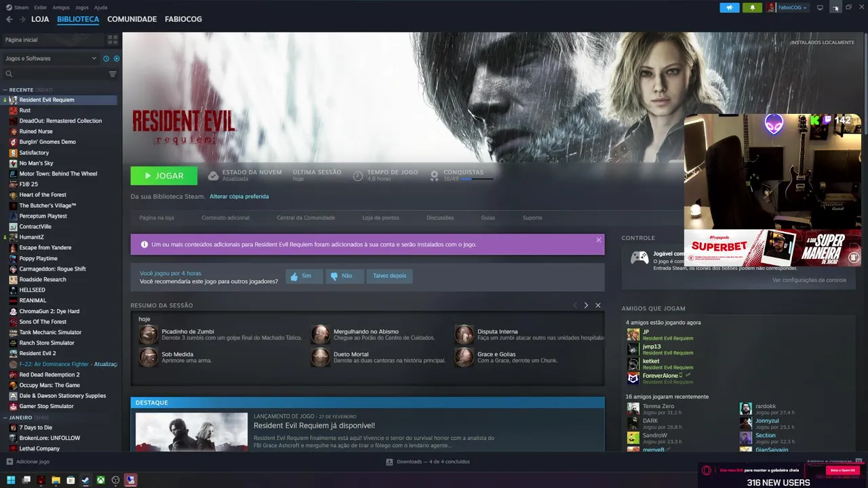Open the Jogos menu
This screenshot has width=868, height=488.
coord(82,7)
